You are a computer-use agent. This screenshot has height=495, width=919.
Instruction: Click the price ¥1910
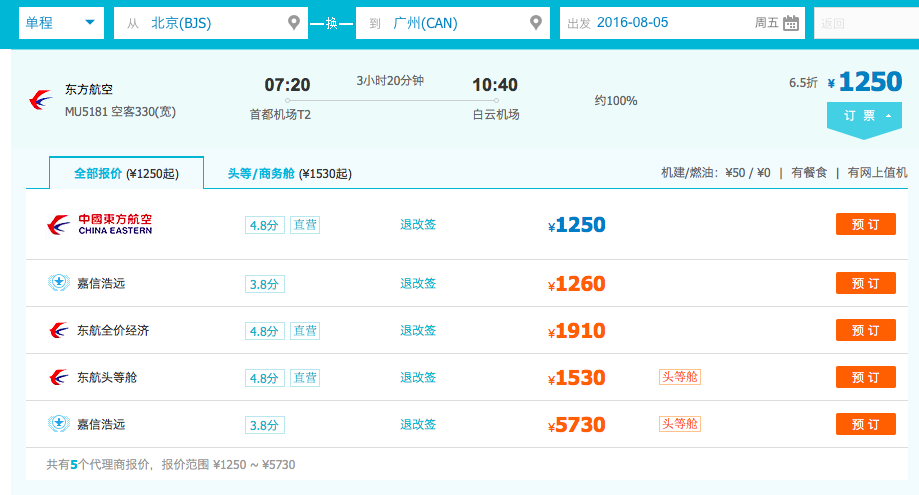pos(577,331)
